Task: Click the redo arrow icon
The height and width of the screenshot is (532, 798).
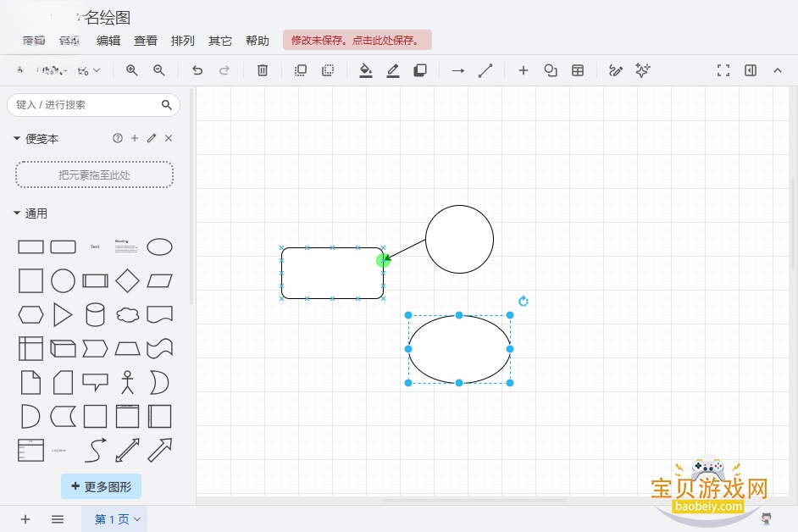Action: [224, 70]
